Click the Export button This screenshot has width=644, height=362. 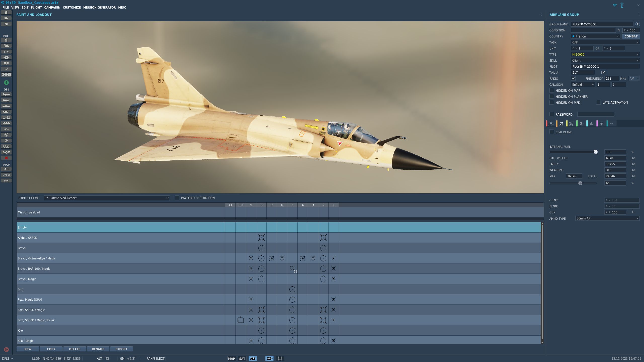(x=121, y=349)
